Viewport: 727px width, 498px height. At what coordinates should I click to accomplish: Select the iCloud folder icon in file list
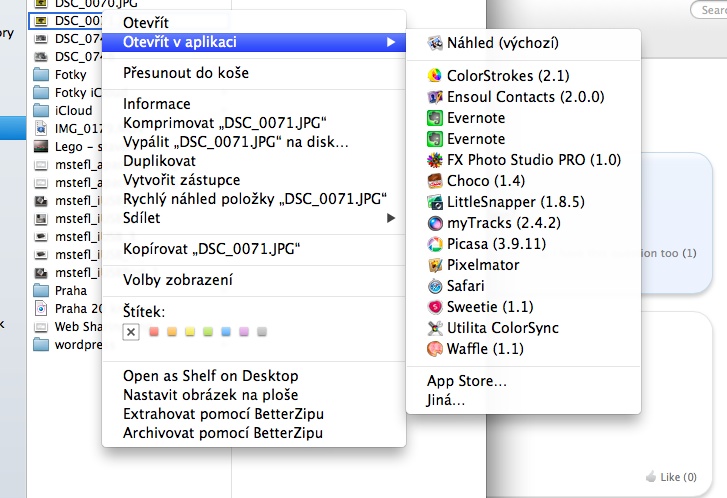click(41, 110)
